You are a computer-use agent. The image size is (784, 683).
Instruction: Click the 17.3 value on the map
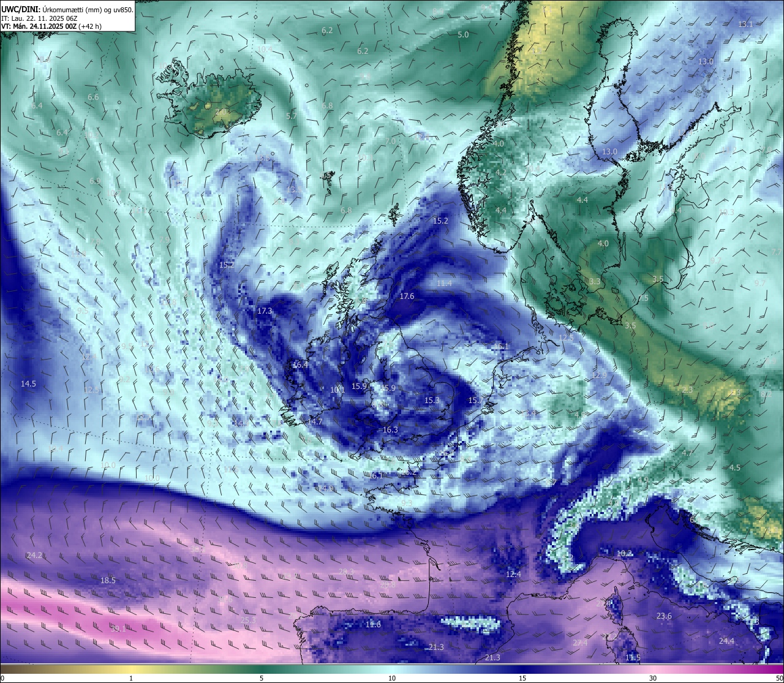(265, 311)
